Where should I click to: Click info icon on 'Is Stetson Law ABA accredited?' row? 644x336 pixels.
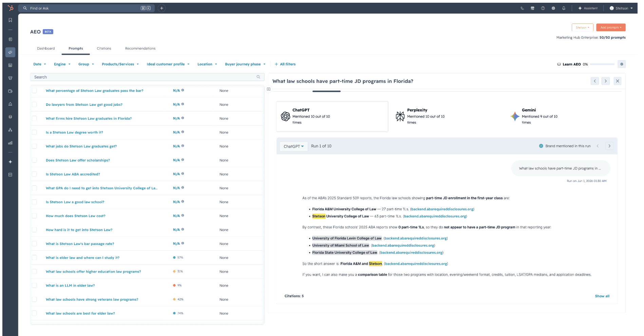point(183,174)
